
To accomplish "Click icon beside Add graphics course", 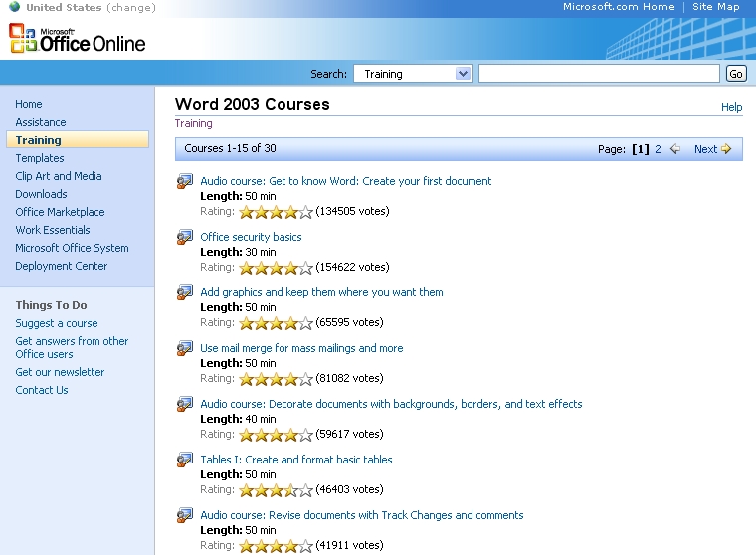I will [185, 292].
